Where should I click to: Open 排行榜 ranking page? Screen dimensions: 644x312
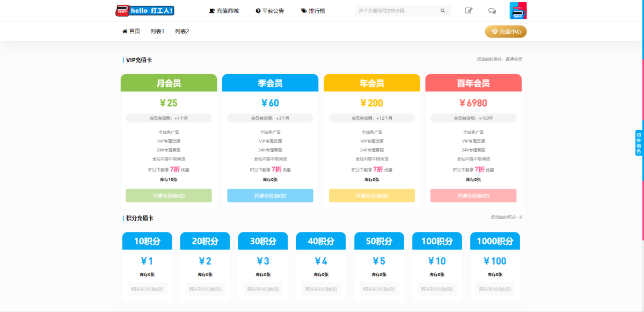(313, 11)
